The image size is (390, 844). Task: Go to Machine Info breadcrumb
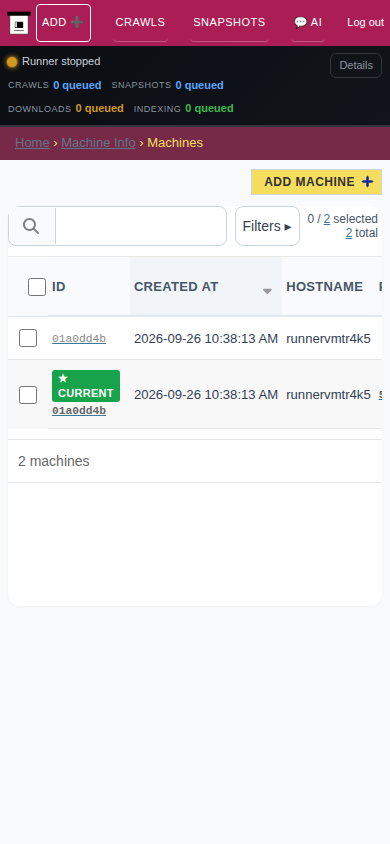98,143
